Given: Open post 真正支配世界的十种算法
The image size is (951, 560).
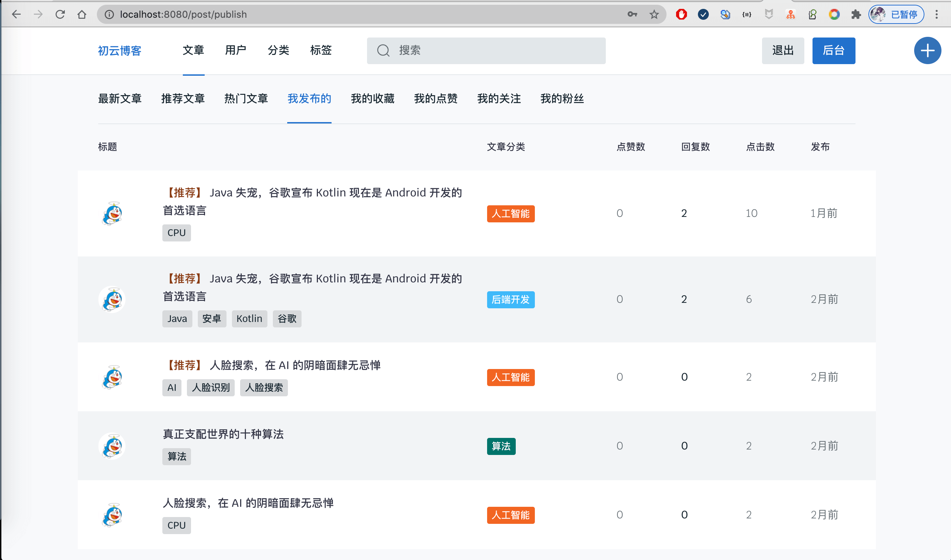Looking at the screenshot, I should coord(223,434).
